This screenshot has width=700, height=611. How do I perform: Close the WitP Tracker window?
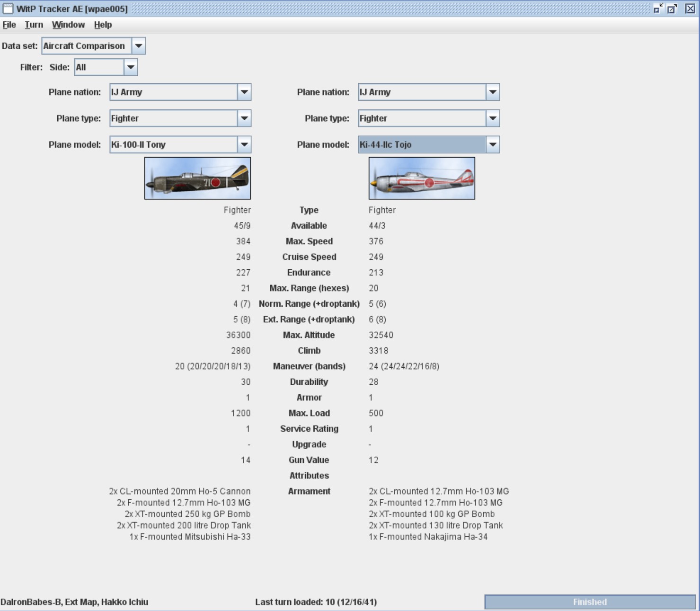tap(690, 9)
